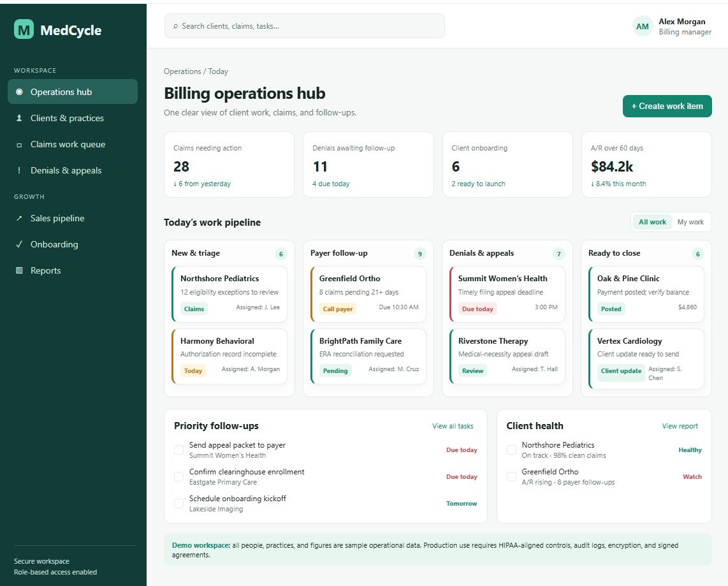Open the Vertex Cardiology card
The width and height of the screenshot is (728, 586).
646,359
